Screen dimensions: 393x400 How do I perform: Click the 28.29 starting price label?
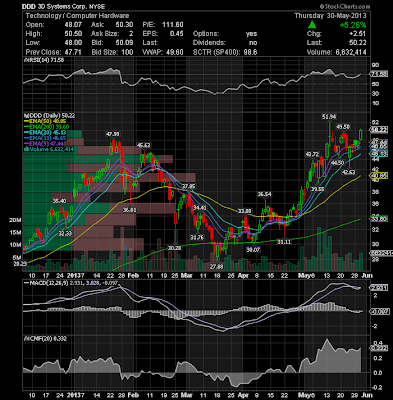20,263
